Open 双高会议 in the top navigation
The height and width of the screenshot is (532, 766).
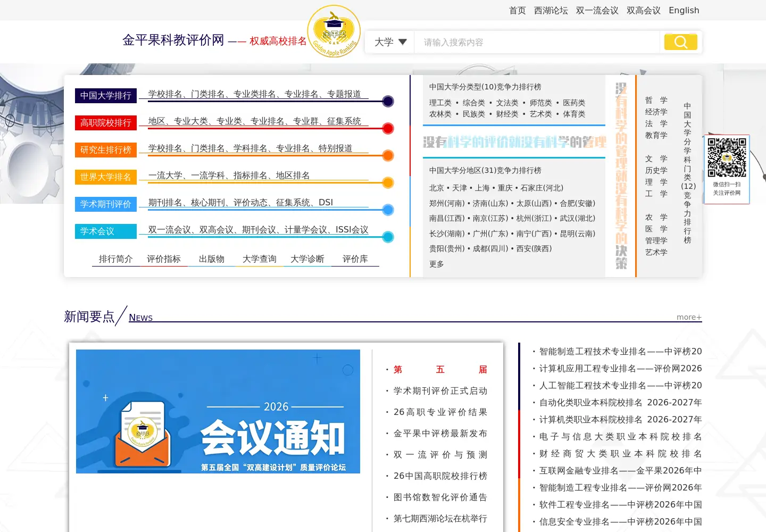(x=643, y=11)
